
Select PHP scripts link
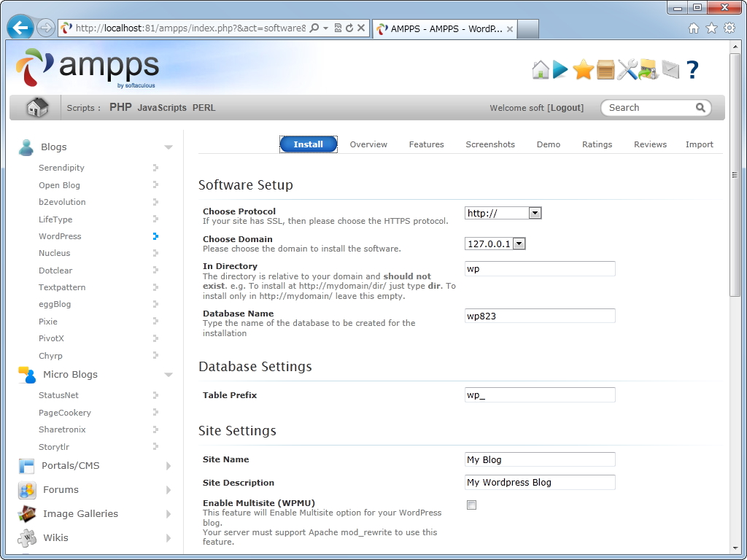click(x=120, y=107)
